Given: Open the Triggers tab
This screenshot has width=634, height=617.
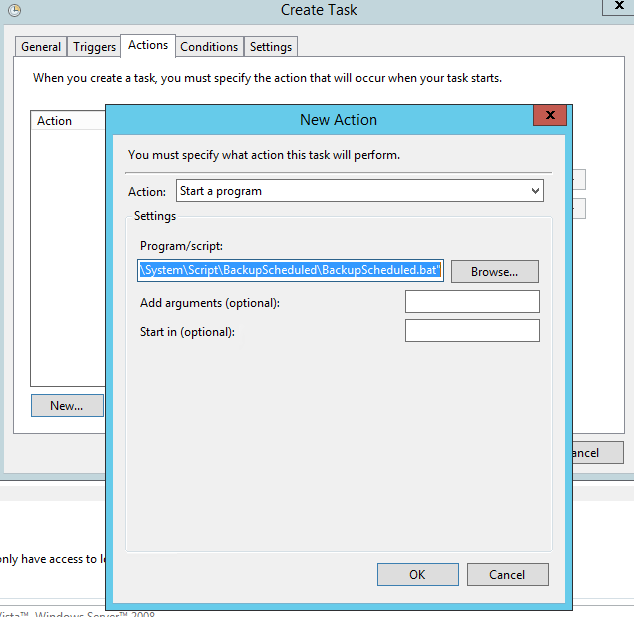Looking at the screenshot, I should pos(95,47).
